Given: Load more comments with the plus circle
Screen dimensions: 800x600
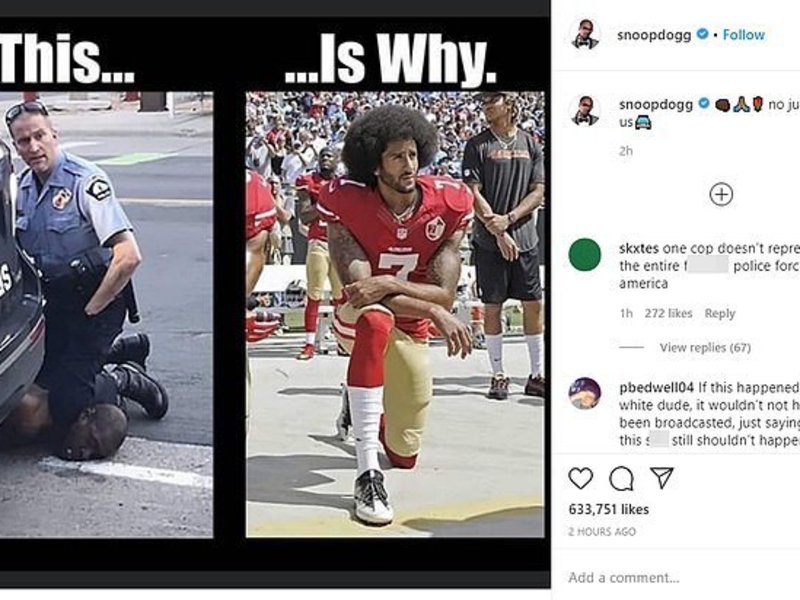Looking at the screenshot, I should click(x=721, y=194).
